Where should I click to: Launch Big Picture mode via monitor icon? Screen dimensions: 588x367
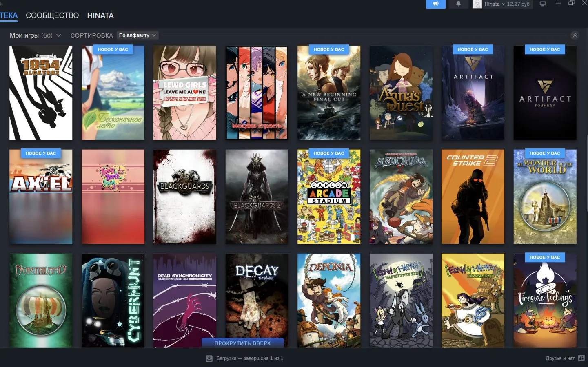tap(543, 4)
